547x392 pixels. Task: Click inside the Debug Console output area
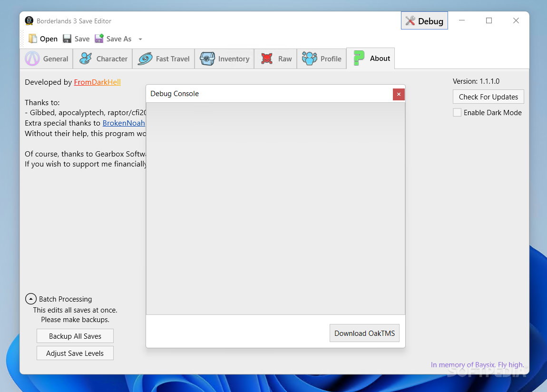275,208
